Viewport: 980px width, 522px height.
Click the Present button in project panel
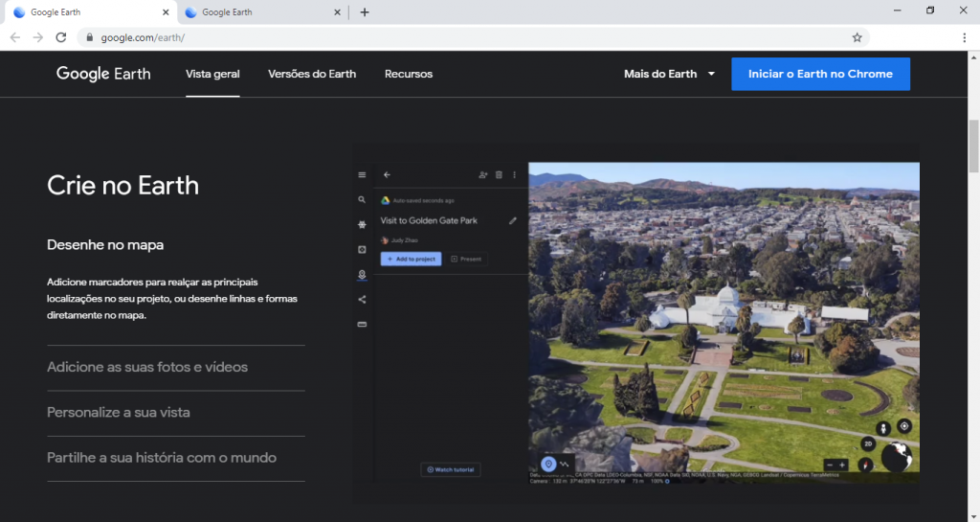tap(466, 259)
